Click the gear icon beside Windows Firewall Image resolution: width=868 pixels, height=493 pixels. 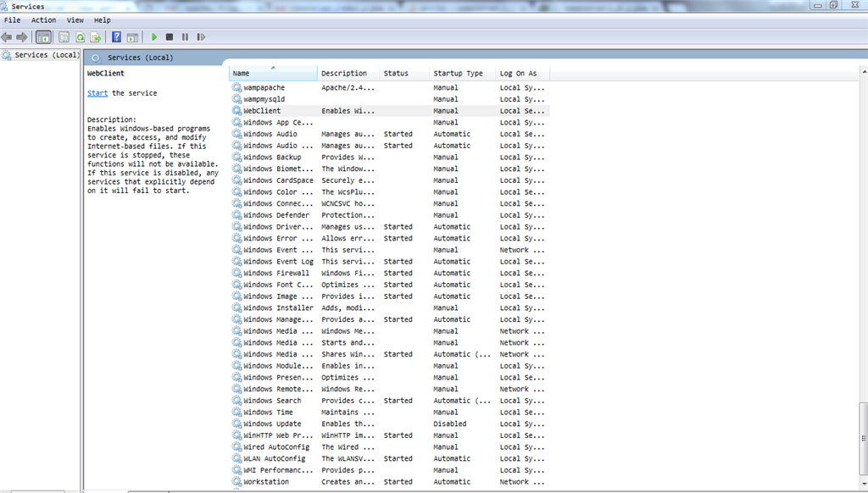click(x=237, y=273)
